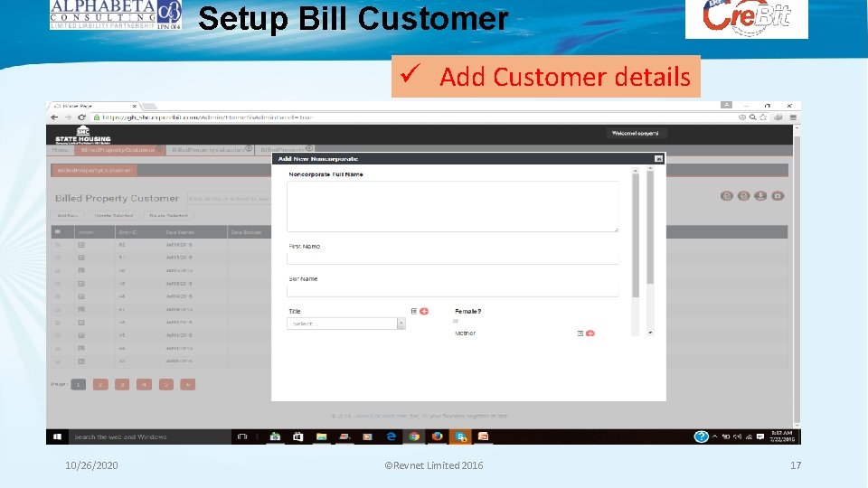
Task: Open the Home tab in State Housing
Action: pos(60,150)
